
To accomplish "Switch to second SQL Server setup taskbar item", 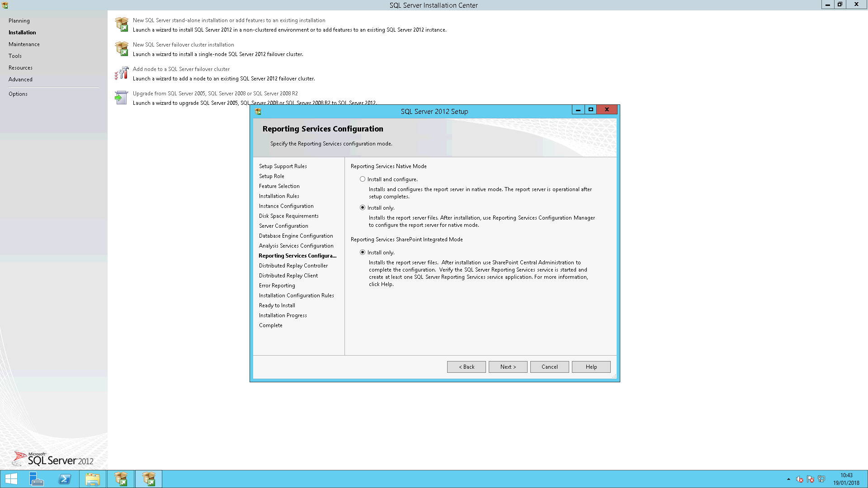I will (x=149, y=479).
